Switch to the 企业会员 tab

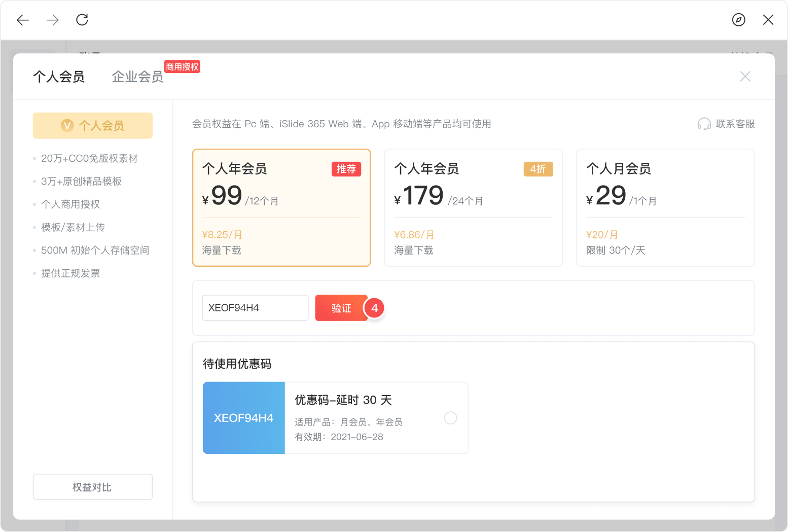pos(137,77)
